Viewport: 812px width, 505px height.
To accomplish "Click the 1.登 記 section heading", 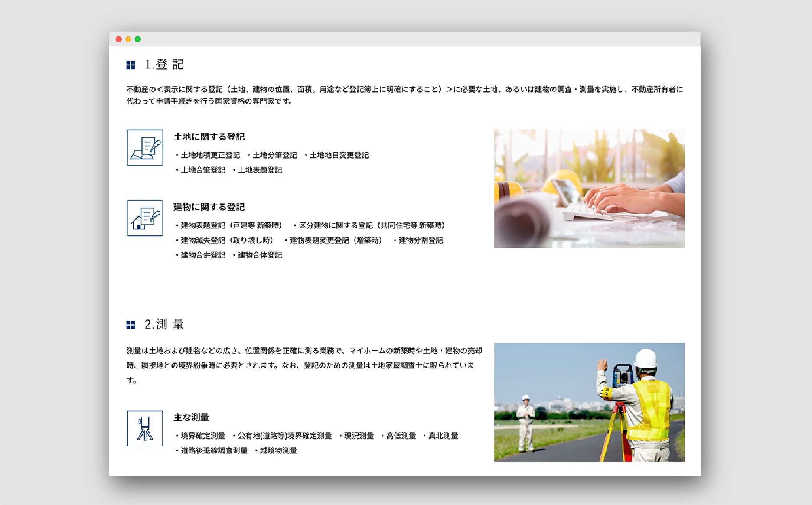I will point(164,65).
